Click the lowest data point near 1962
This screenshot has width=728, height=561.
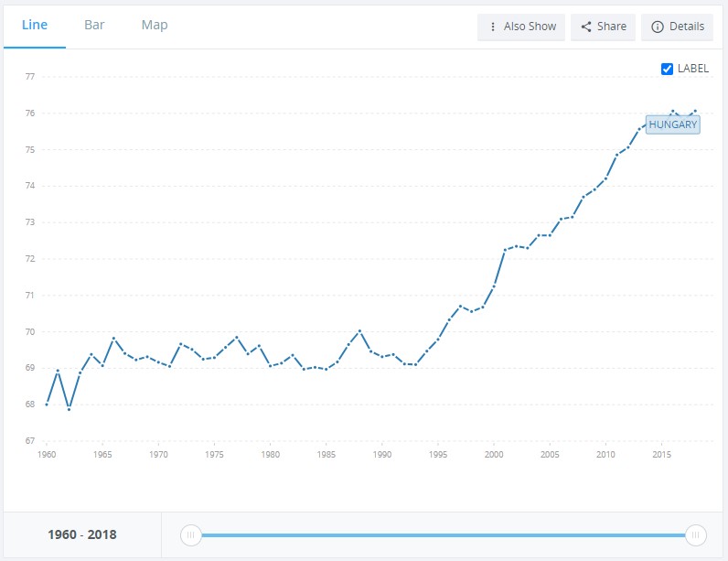click(69, 409)
